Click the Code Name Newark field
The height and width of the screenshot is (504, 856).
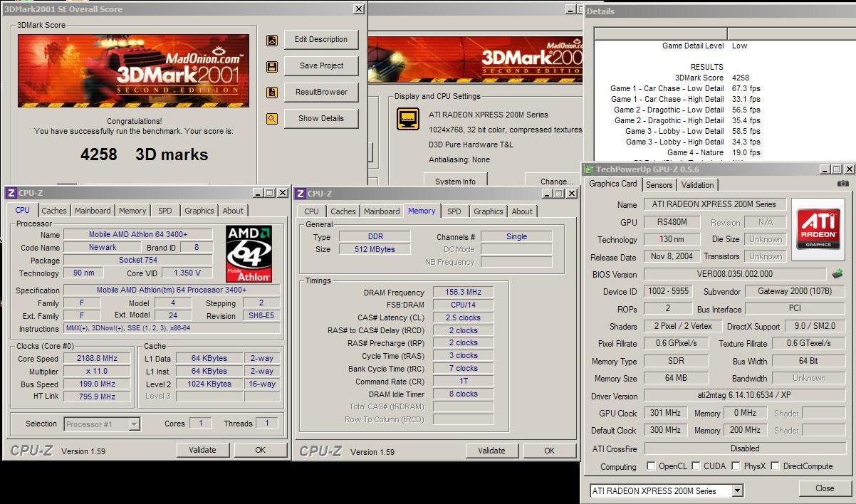pos(103,248)
